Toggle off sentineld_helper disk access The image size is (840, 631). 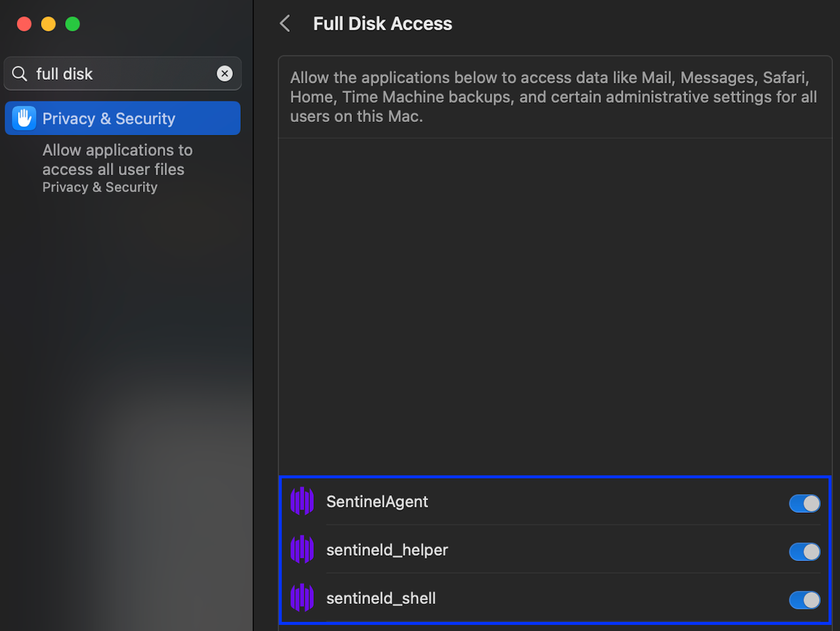[805, 552]
